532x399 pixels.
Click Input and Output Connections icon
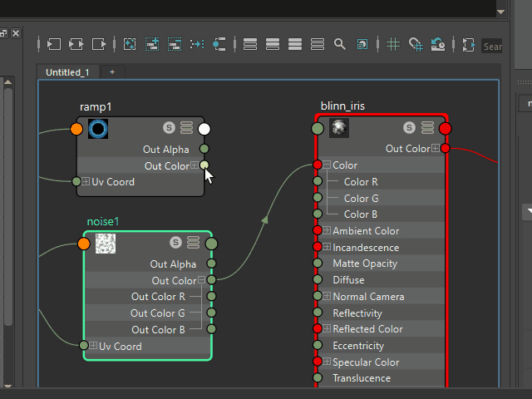point(76,44)
